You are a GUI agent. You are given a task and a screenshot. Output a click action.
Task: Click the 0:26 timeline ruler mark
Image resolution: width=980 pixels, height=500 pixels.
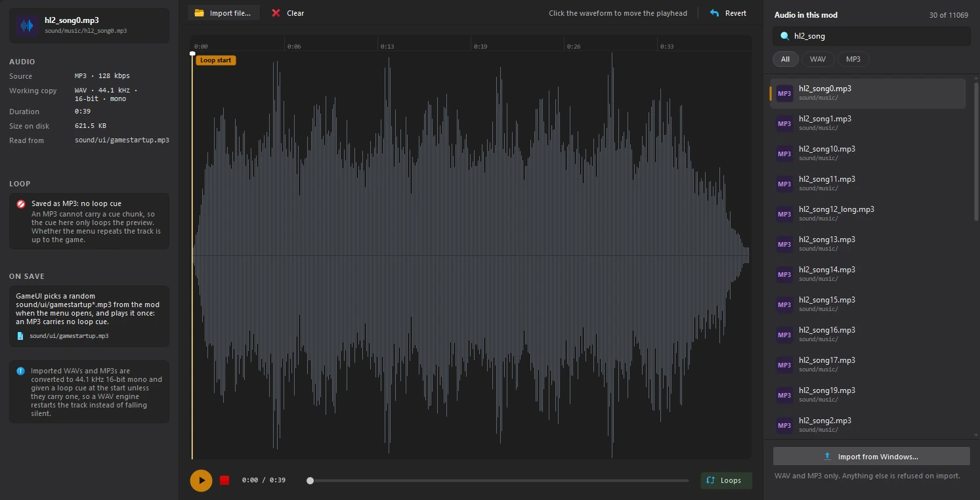click(x=574, y=47)
